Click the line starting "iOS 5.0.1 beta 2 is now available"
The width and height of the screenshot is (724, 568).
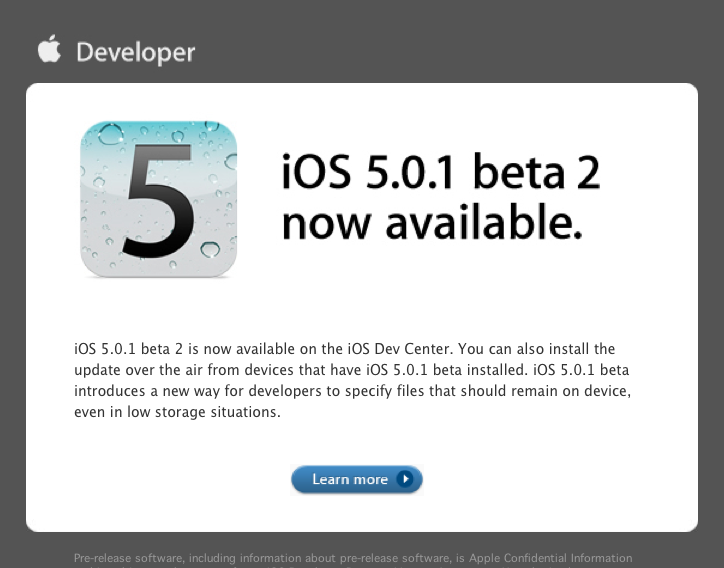coord(344,349)
